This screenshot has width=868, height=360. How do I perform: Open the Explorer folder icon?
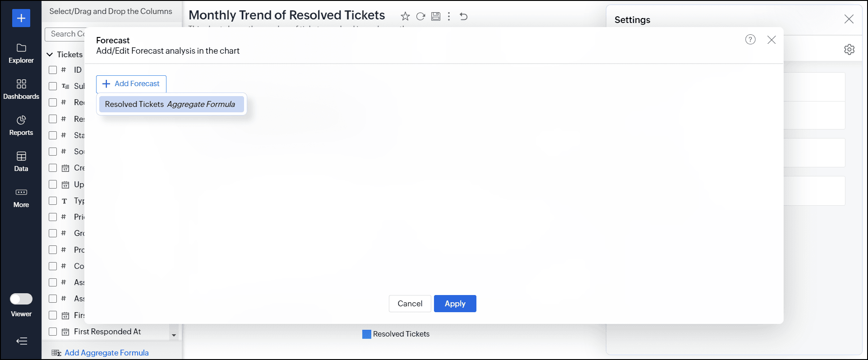[21, 48]
